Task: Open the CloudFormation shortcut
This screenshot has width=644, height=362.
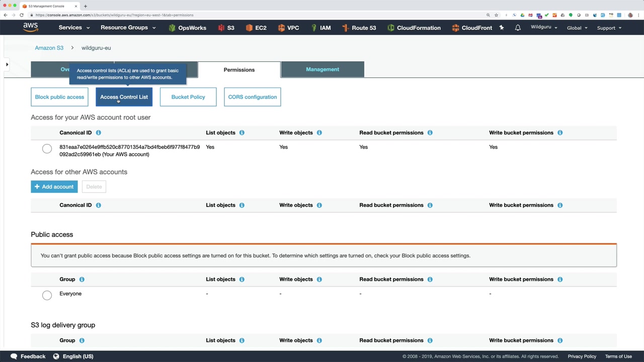Action: coord(414,28)
